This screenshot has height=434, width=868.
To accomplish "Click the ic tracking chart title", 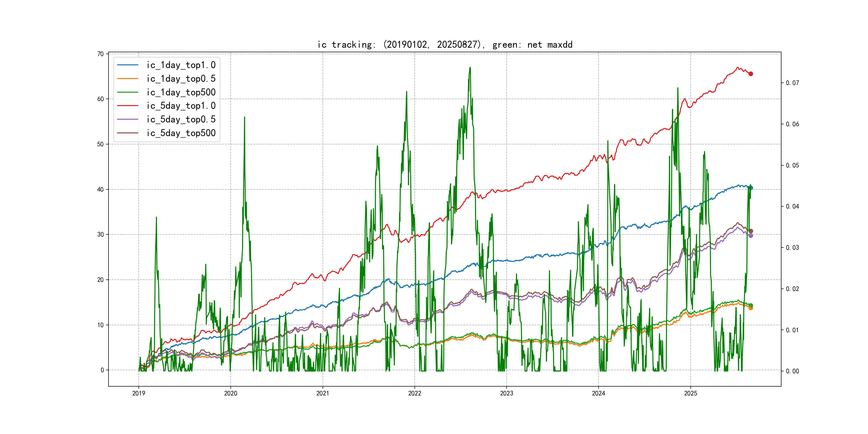I will (x=445, y=45).
